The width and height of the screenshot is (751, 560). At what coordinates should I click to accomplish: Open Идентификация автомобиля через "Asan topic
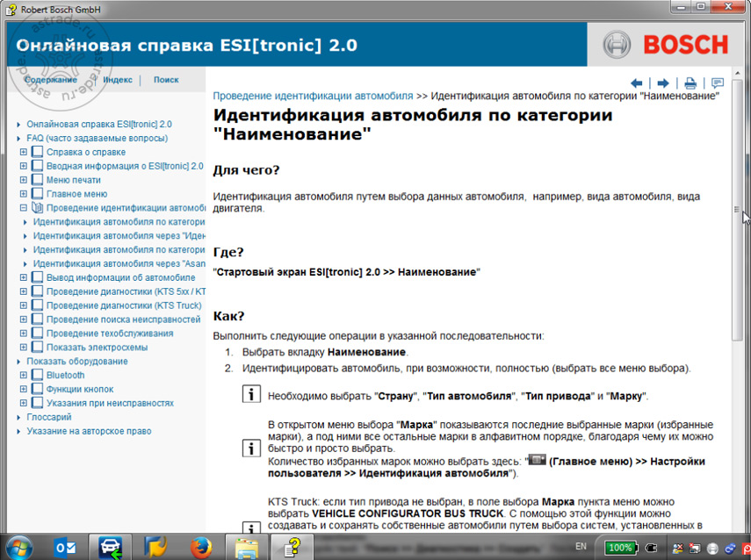point(119,263)
